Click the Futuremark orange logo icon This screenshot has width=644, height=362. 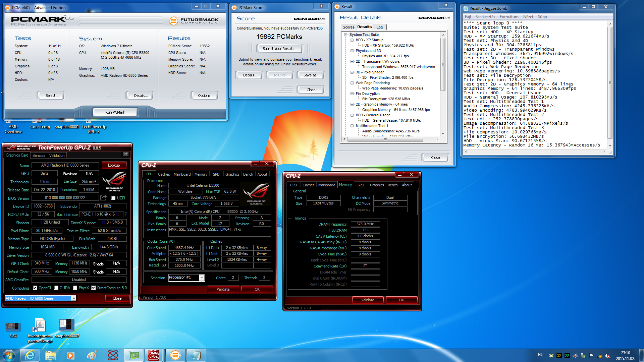click(x=173, y=21)
